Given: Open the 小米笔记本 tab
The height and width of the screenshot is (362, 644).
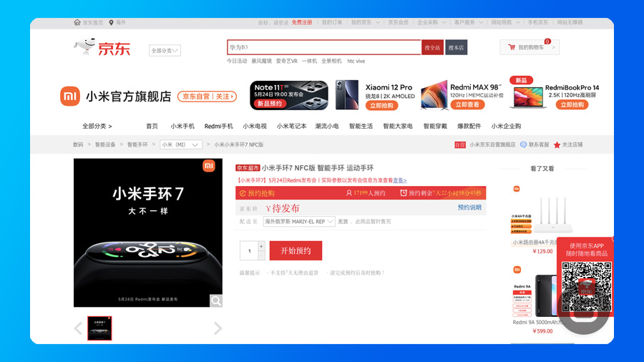Looking at the screenshot, I should [x=292, y=126].
